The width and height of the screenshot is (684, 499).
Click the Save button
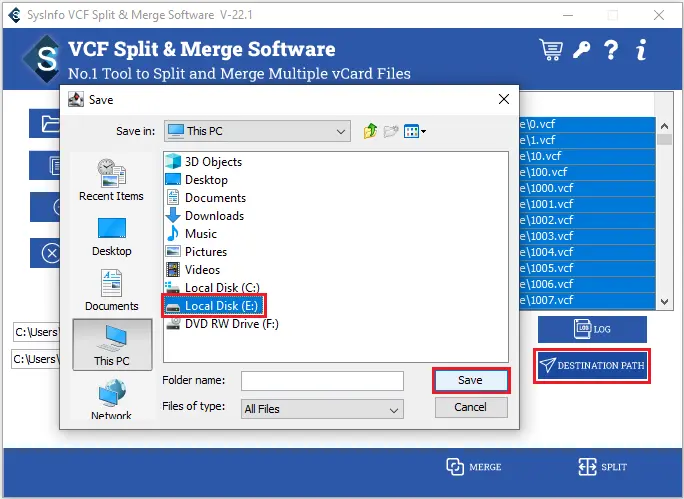[471, 380]
